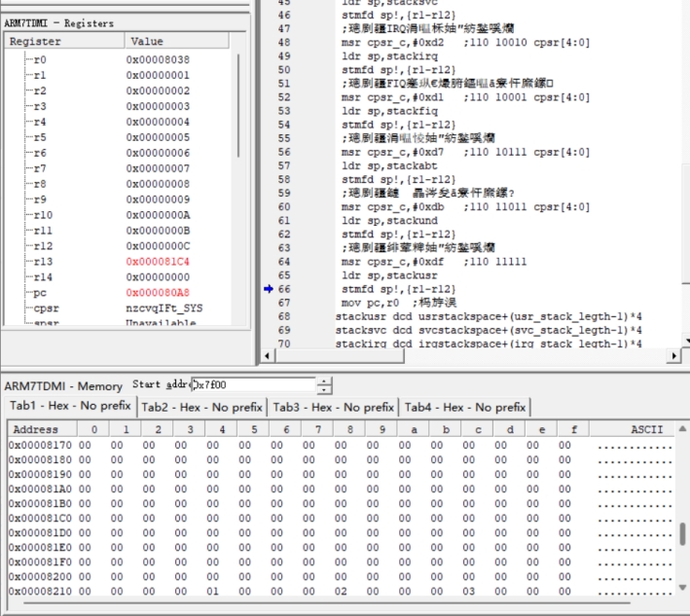Click code line 'ldr sp,stackusr'

click(389, 275)
